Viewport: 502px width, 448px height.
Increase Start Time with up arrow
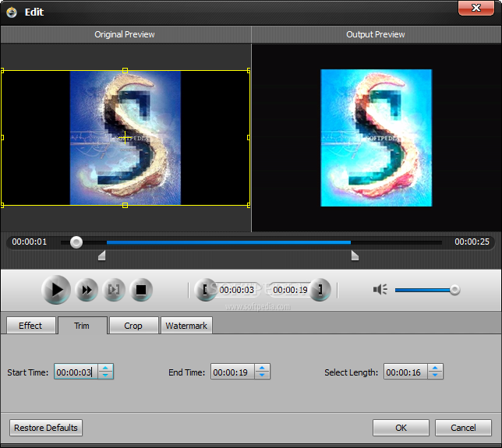pos(106,368)
